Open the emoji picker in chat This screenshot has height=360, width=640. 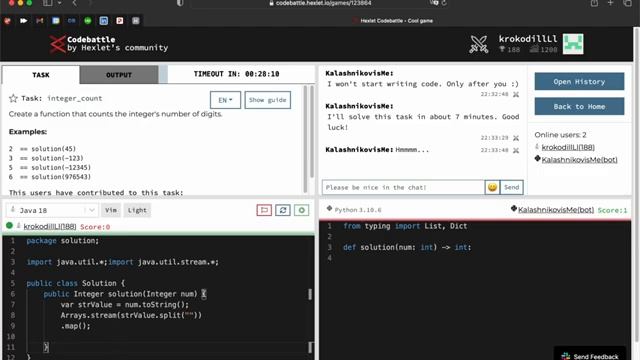click(x=492, y=187)
